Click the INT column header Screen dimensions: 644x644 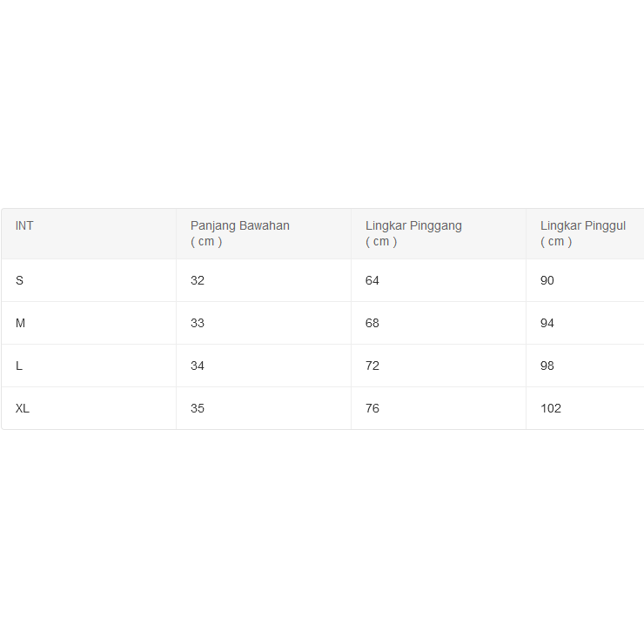point(24,225)
